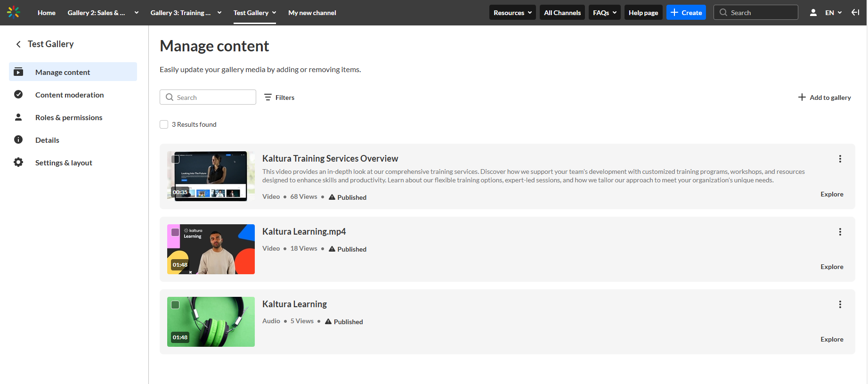This screenshot has height=384, width=868.
Task: Click the plus icon for Add to gallery
Action: tap(802, 97)
